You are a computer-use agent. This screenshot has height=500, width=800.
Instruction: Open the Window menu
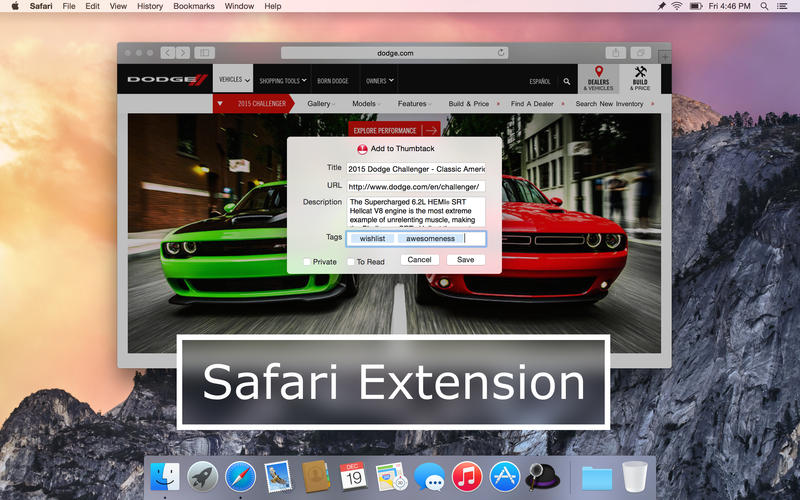pyautogui.click(x=239, y=6)
